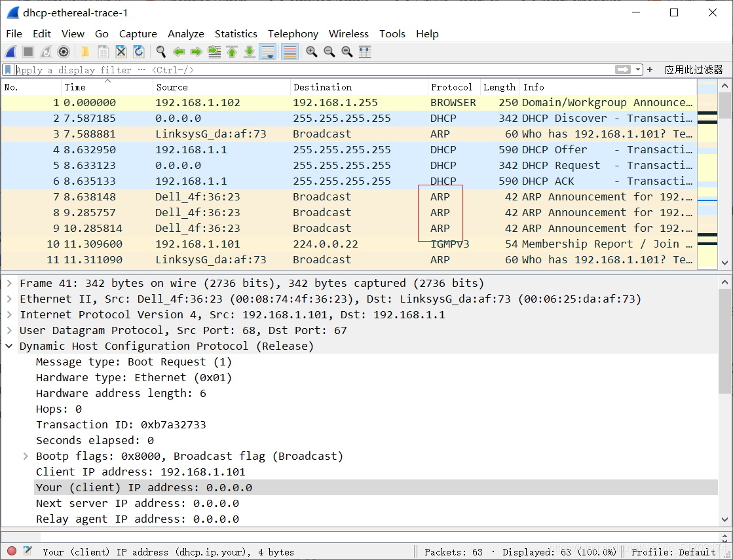
Task: Sort packets by the No. column
Action: pyautogui.click(x=31, y=87)
